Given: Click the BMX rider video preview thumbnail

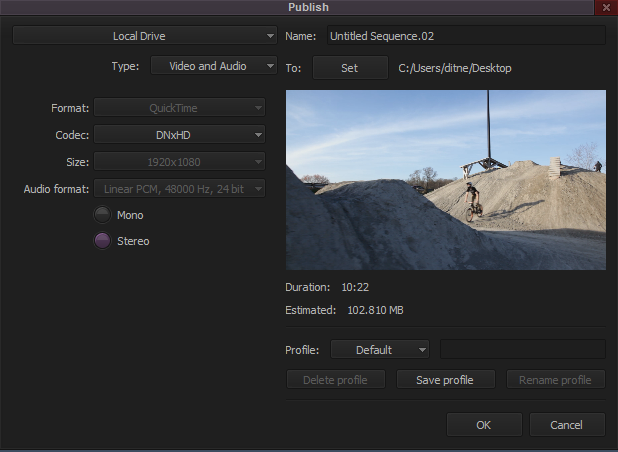Looking at the screenshot, I should pos(445,180).
